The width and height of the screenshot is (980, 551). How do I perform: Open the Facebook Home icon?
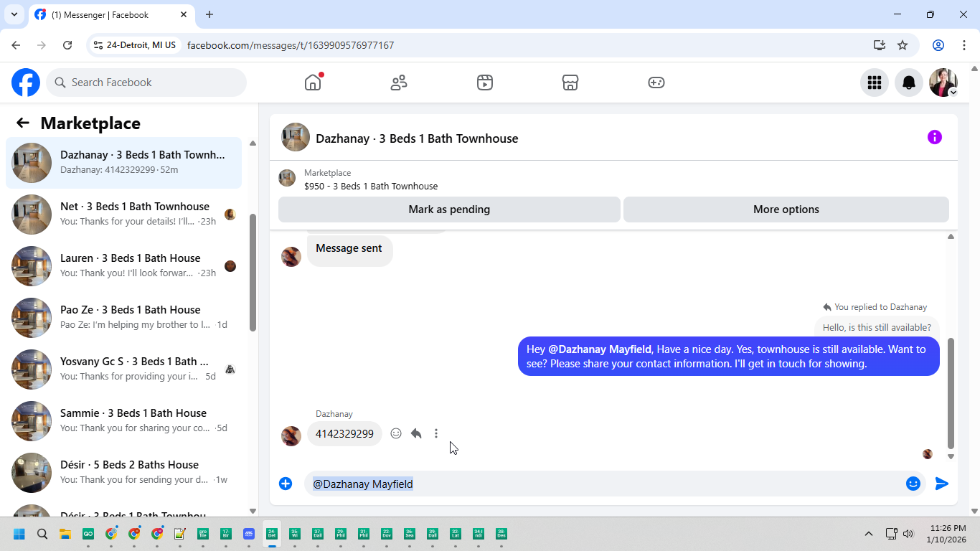tap(313, 83)
